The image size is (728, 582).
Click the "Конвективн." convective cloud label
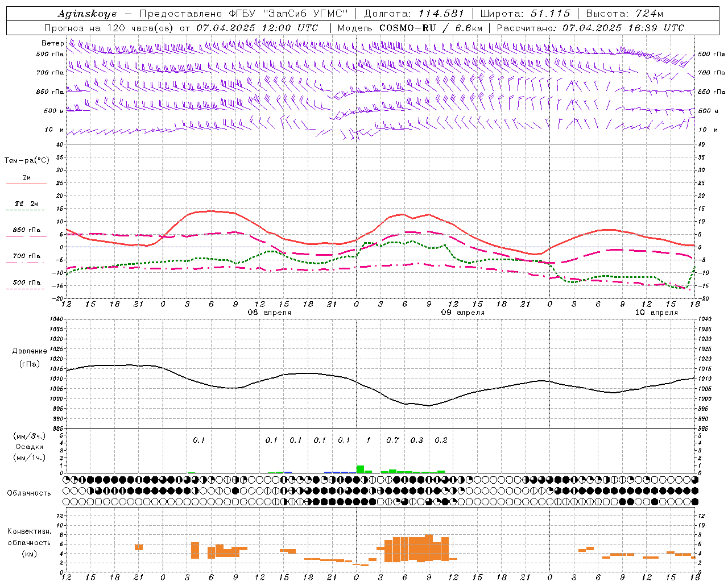pyautogui.click(x=29, y=531)
